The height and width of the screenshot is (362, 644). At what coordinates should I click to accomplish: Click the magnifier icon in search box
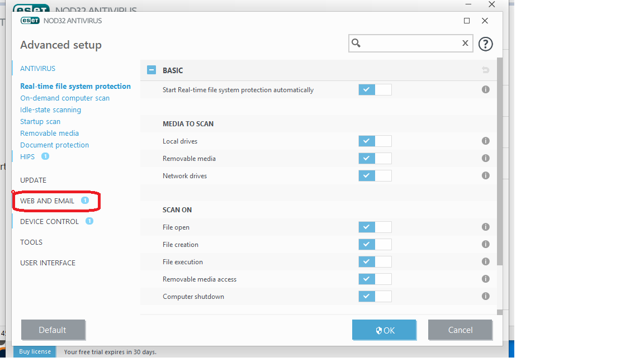[357, 43]
